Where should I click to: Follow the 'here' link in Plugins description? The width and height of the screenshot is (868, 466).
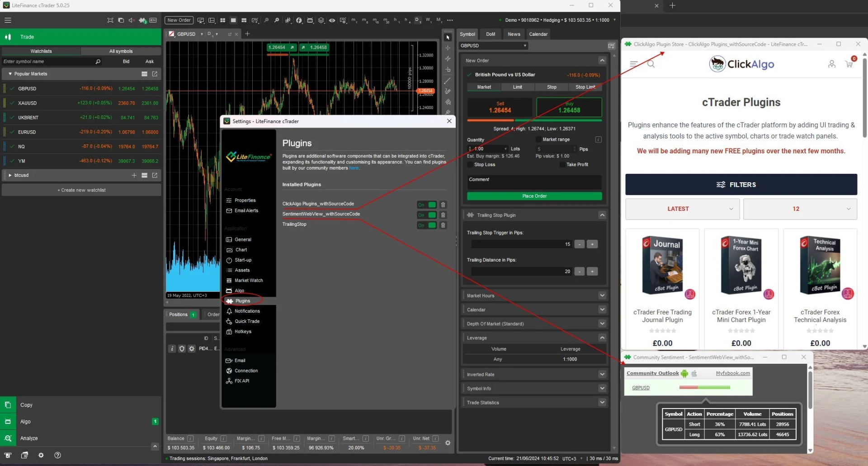(354, 168)
